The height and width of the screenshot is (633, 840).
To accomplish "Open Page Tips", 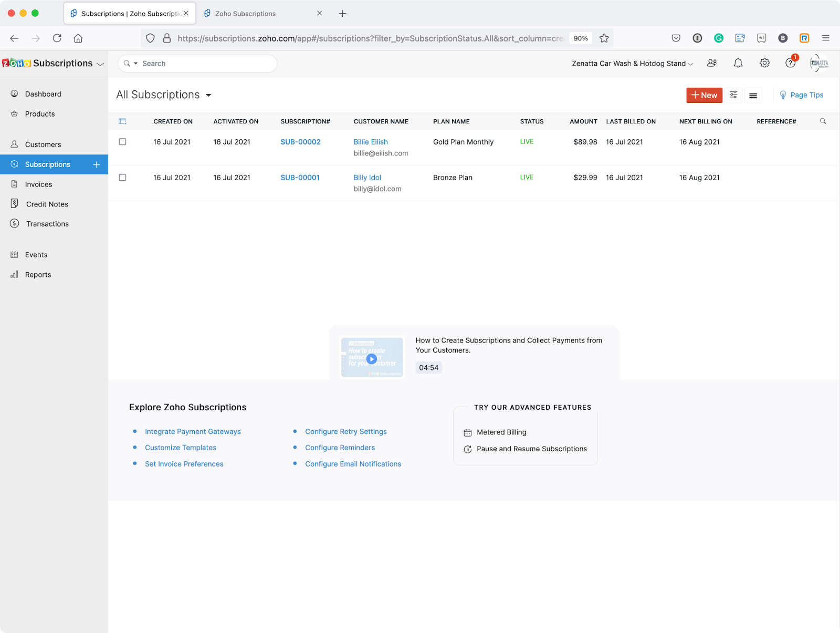I will click(x=801, y=95).
